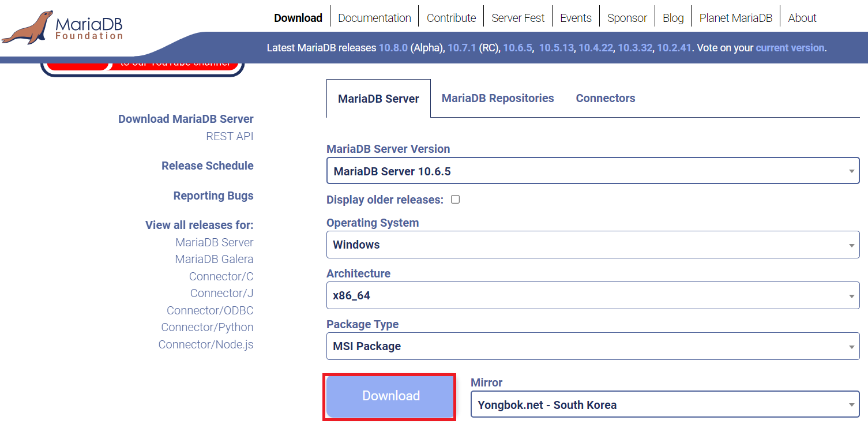The height and width of the screenshot is (428, 868).
Task: Open the Reporting Bugs link
Action: (x=213, y=196)
